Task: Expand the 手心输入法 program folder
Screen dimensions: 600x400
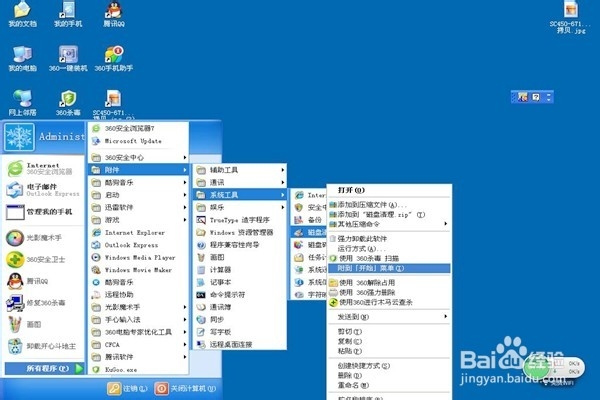Action: (139, 320)
